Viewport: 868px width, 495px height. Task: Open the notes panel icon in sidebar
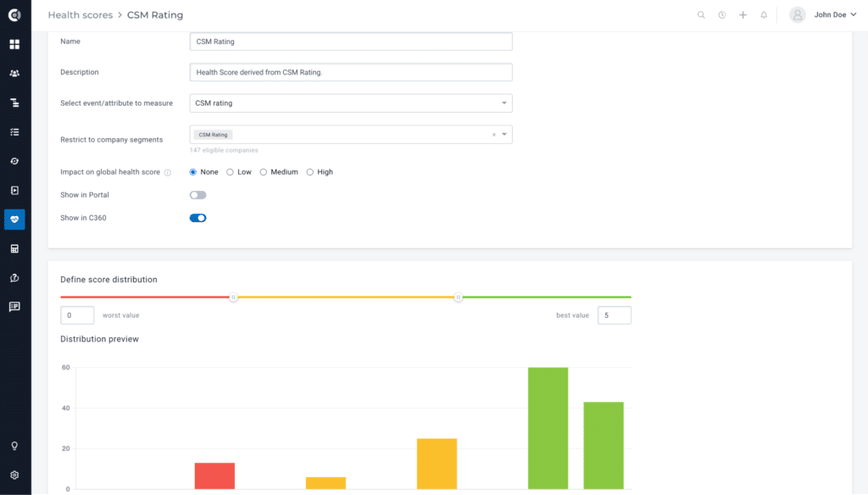pos(14,307)
